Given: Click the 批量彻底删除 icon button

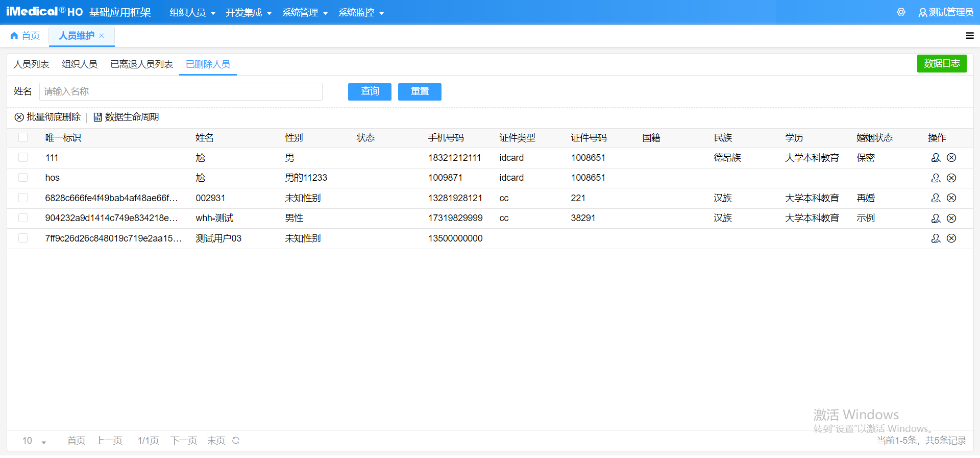Looking at the screenshot, I should [x=47, y=117].
